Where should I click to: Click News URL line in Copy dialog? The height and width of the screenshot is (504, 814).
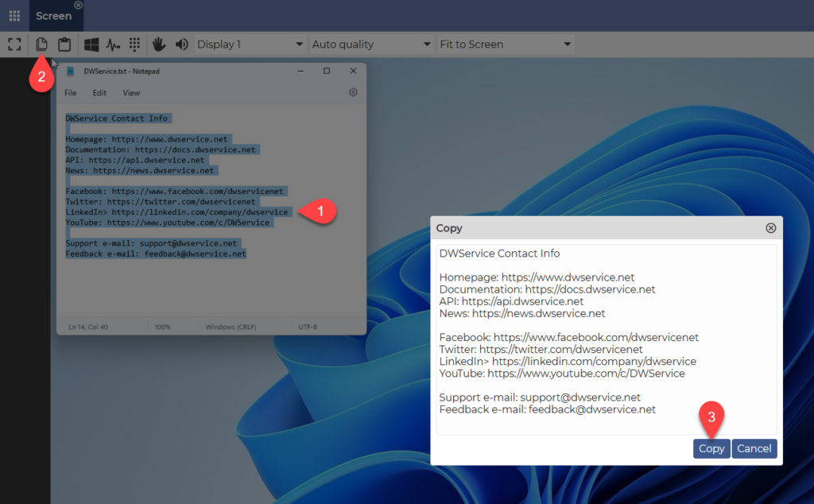522,313
